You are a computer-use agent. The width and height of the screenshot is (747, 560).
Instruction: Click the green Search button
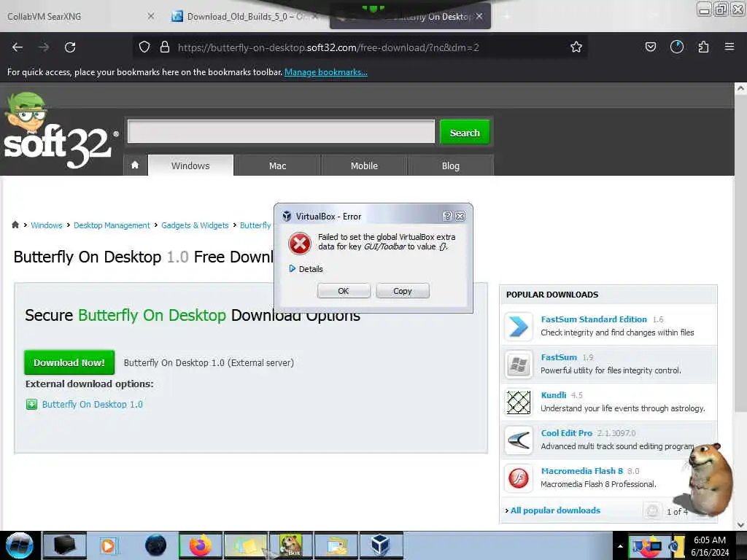coord(465,133)
